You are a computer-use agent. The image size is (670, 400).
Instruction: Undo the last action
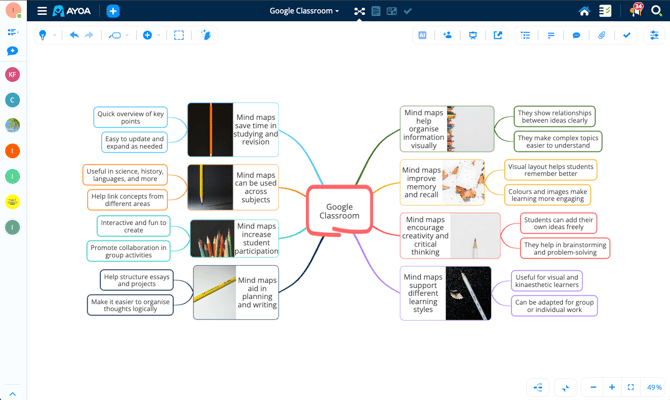(x=74, y=35)
